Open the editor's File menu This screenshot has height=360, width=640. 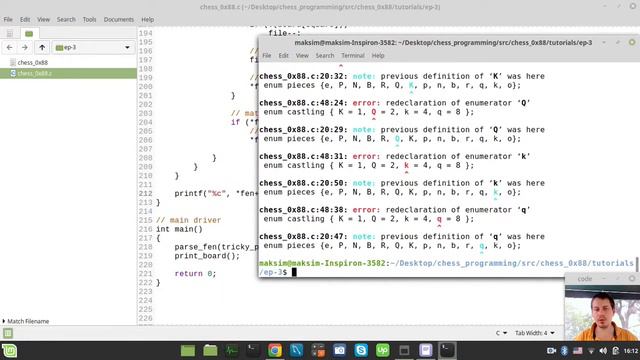(x=8, y=20)
